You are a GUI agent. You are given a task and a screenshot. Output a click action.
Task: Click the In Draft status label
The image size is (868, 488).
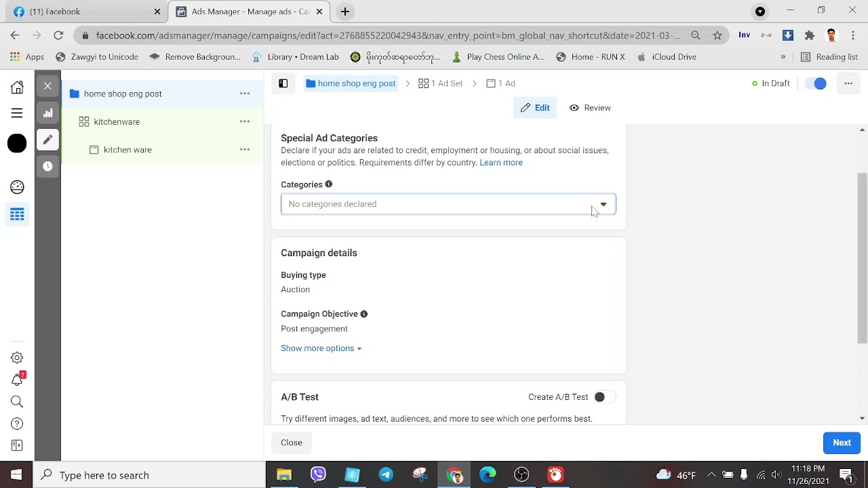point(771,83)
